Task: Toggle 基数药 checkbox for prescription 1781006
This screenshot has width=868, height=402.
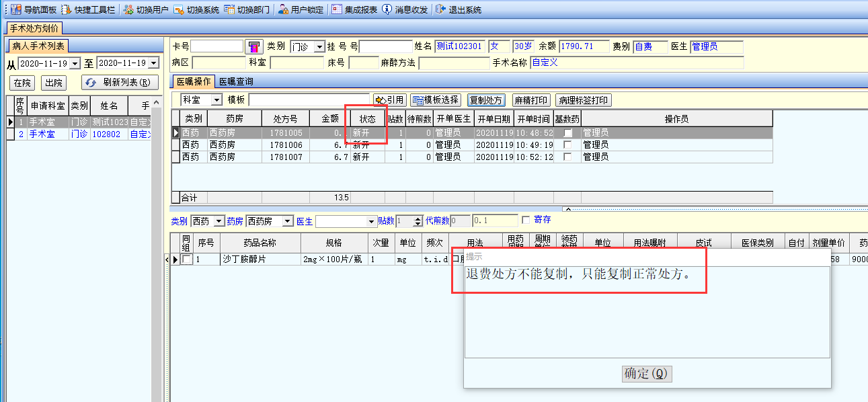Action: [x=567, y=145]
